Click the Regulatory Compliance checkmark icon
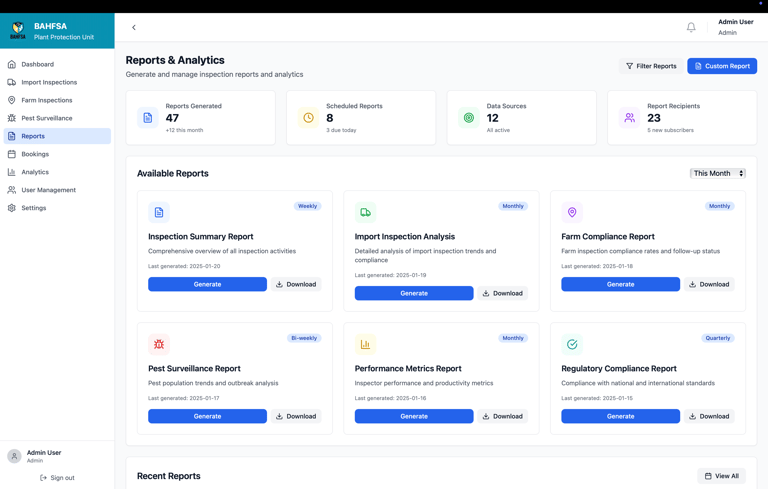 [x=572, y=344]
